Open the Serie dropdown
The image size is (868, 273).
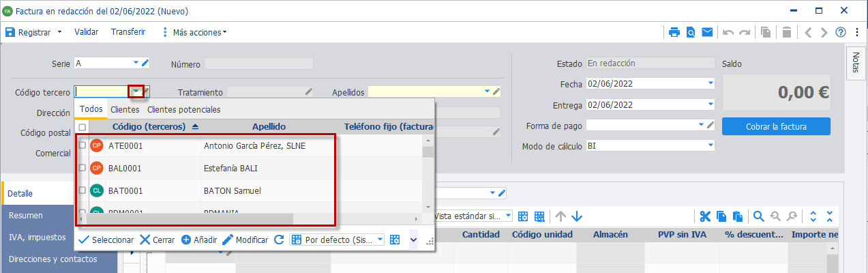[136, 63]
